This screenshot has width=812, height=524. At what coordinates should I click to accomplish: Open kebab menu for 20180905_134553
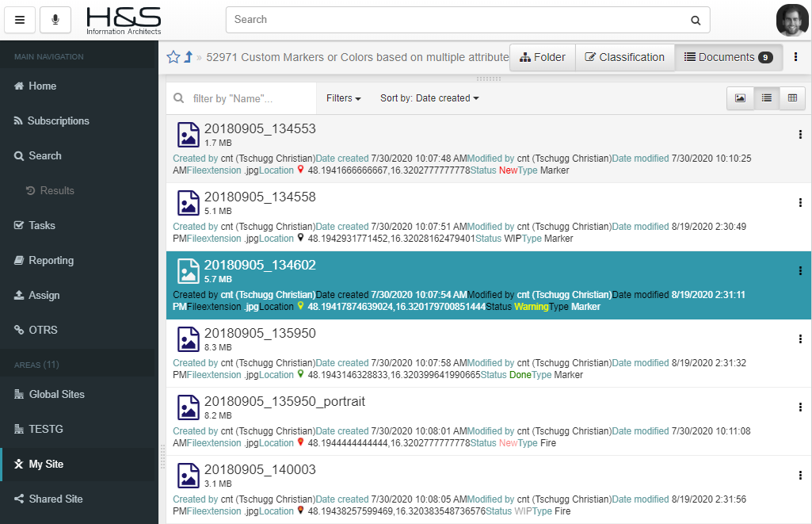point(800,135)
